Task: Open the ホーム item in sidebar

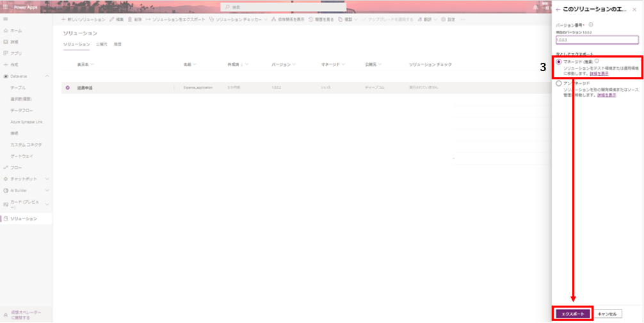Action: pyautogui.click(x=16, y=31)
